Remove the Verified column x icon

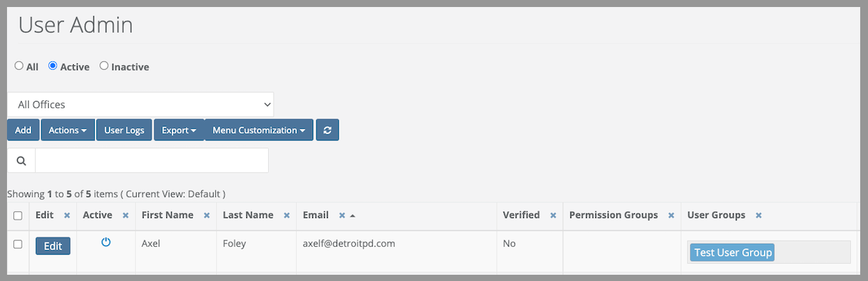(553, 215)
